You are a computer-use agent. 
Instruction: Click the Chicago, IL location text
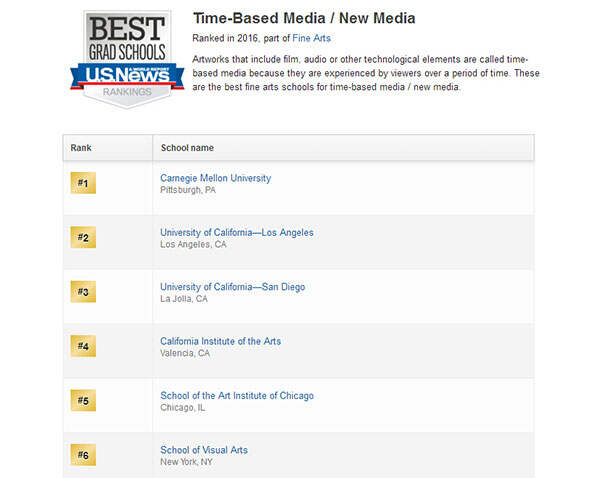click(x=183, y=407)
